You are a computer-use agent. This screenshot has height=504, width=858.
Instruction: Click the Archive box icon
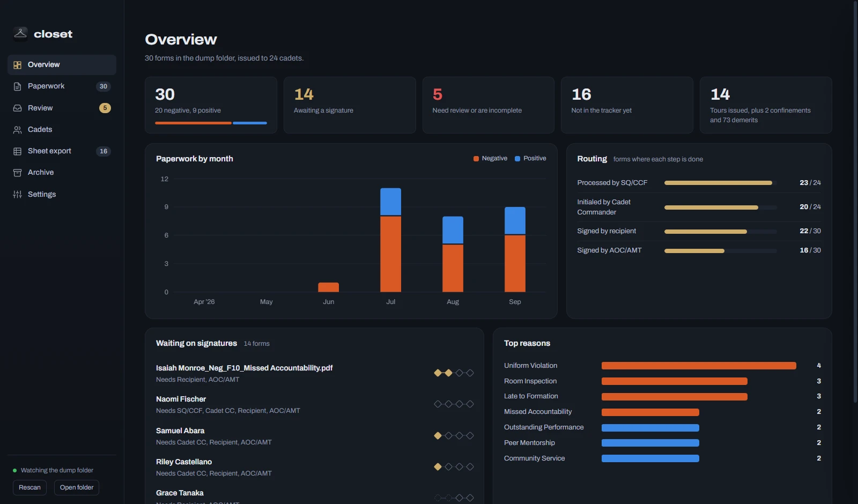17,173
